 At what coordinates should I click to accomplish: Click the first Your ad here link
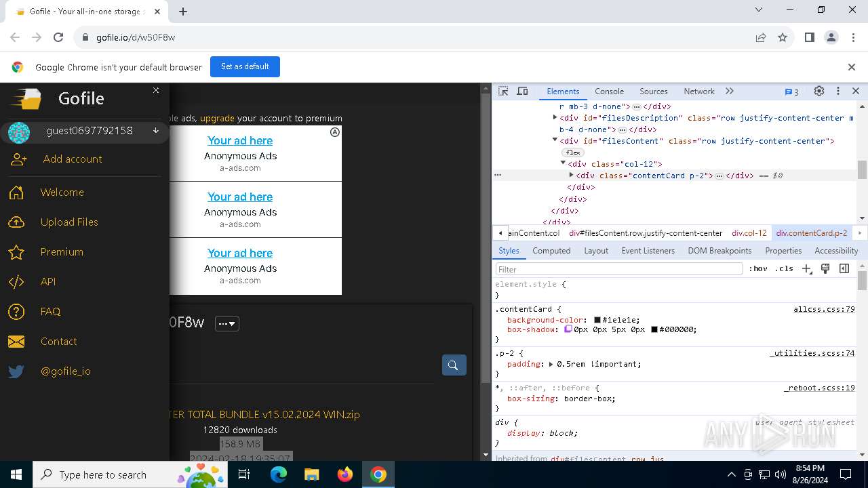click(x=240, y=140)
